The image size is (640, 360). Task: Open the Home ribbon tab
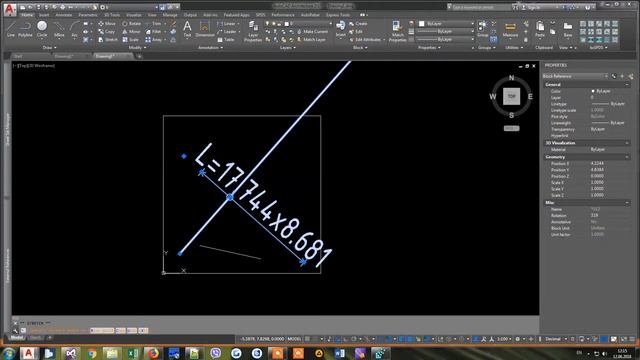27,15
